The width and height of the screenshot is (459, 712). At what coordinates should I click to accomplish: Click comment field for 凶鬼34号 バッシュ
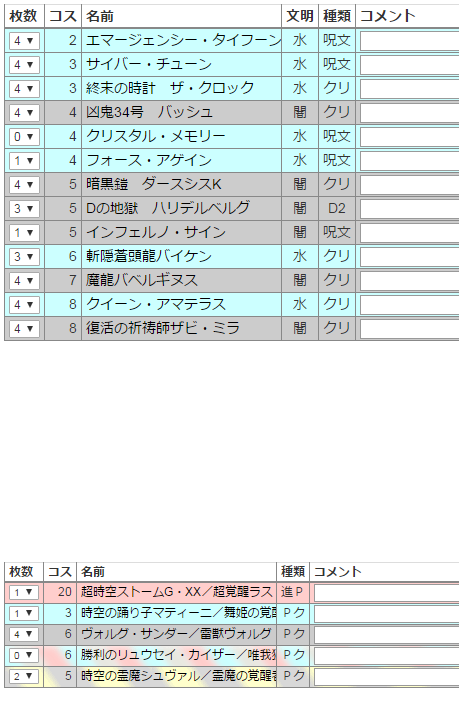pos(410,113)
